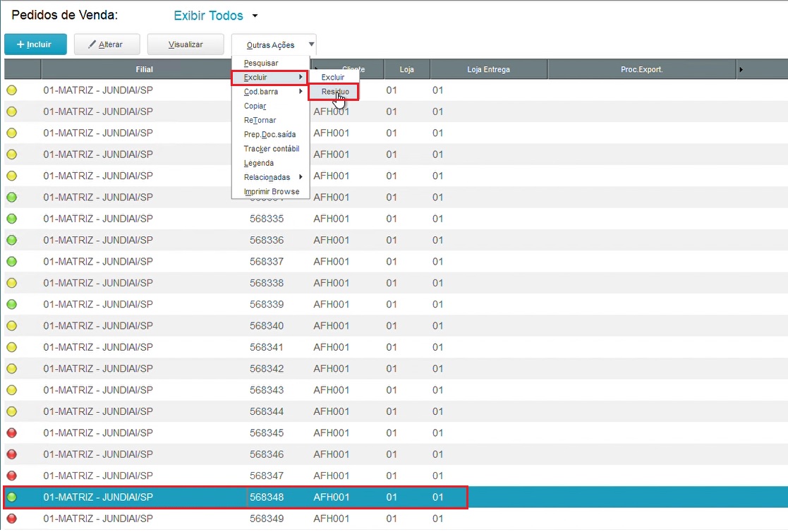Click the green status icon of order 568339

point(11,304)
